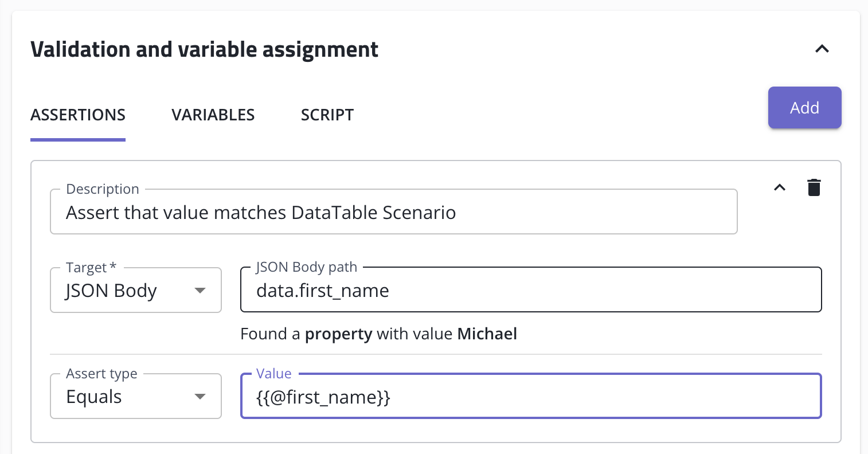Image resolution: width=868 pixels, height=454 pixels.
Task: Open the SCRIPT tab
Action: point(327,115)
